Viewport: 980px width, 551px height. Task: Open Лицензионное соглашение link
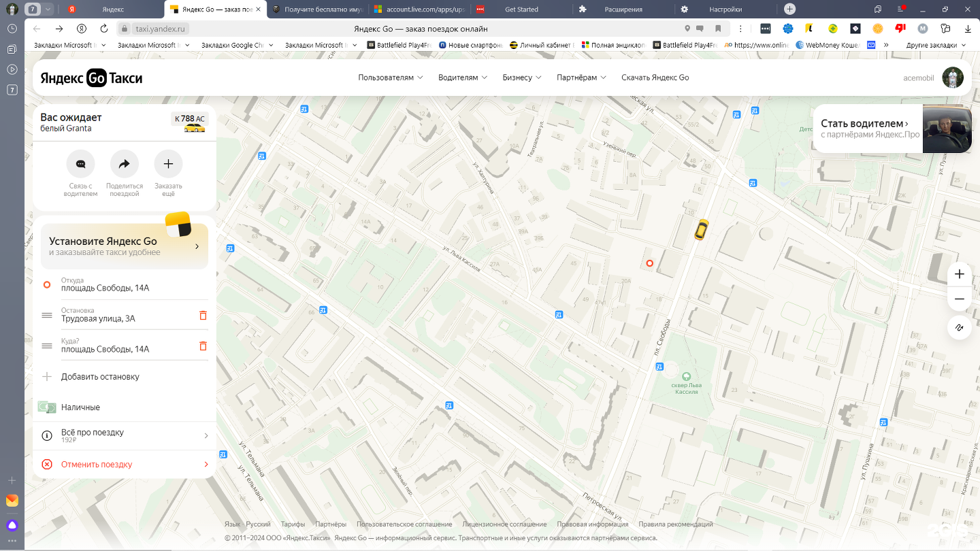[x=504, y=524]
